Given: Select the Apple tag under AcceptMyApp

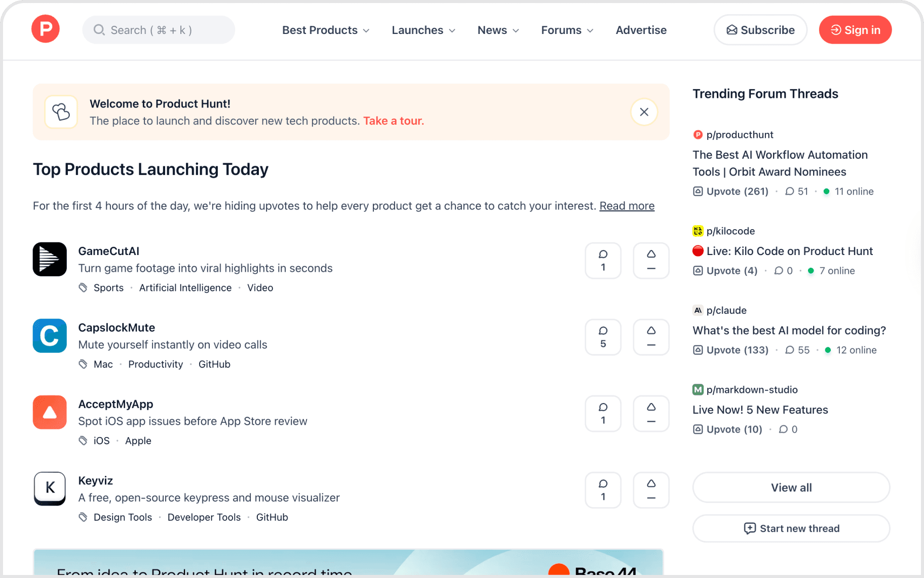Looking at the screenshot, I should pyautogui.click(x=138, y=441).
